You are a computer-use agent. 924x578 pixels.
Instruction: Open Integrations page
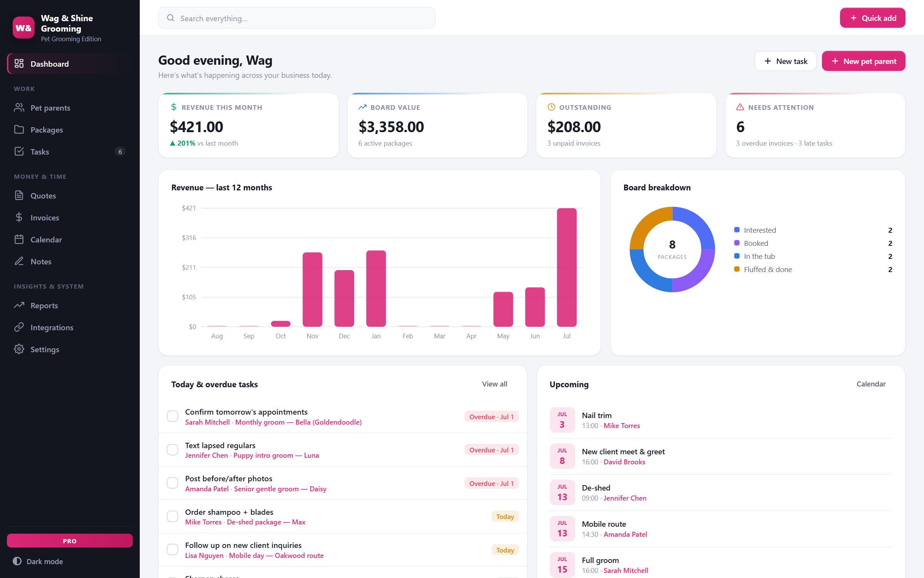tap(70, 327)
